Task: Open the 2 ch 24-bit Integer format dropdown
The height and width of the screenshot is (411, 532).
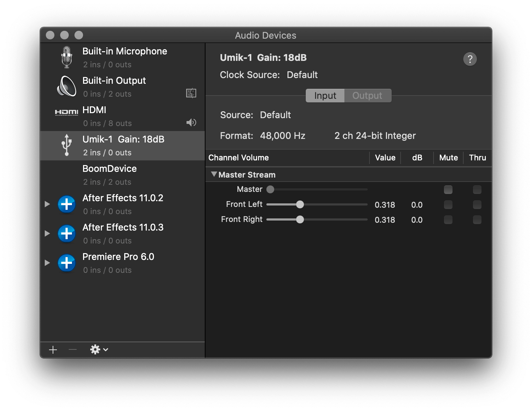Action: click(375, 136)
